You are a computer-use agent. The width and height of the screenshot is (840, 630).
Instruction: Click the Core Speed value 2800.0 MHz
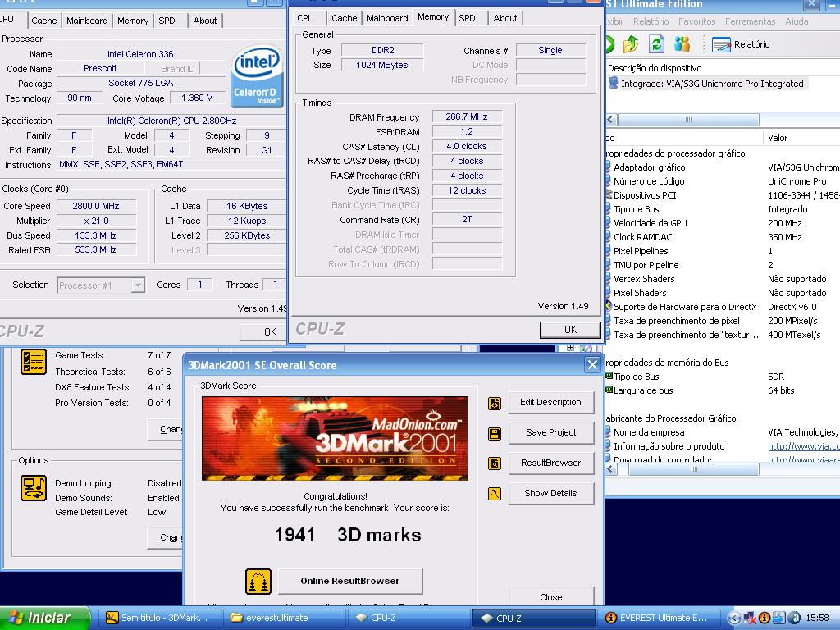click(x=96, y=206)
